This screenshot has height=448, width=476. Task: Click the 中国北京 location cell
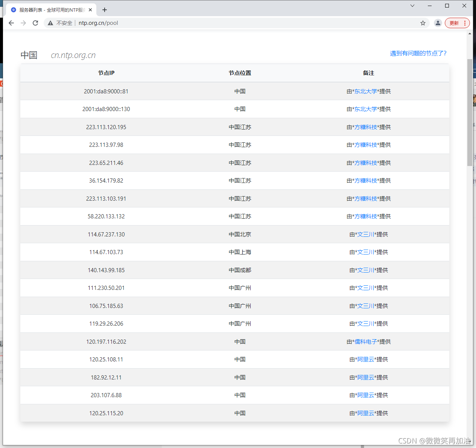240,234
